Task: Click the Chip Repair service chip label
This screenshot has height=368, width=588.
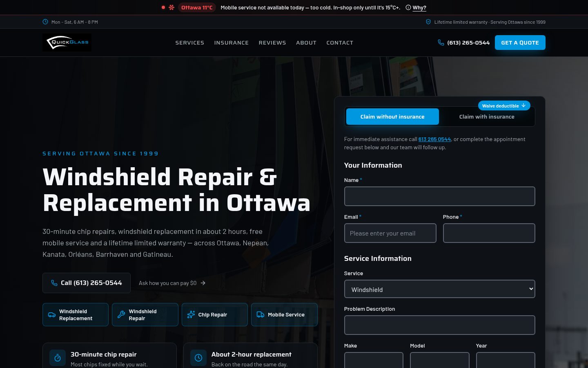Action: pos(213,314)
